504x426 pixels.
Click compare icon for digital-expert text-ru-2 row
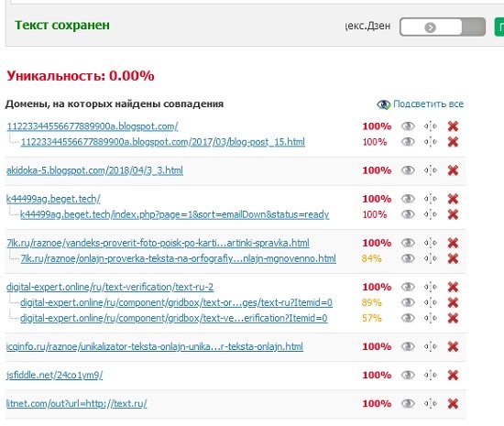[431, 287]
